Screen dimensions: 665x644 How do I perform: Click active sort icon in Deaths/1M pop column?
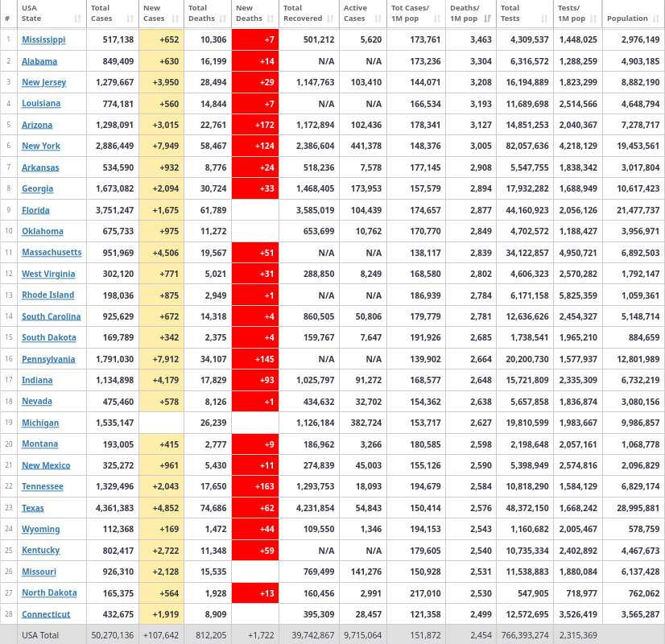488,19
